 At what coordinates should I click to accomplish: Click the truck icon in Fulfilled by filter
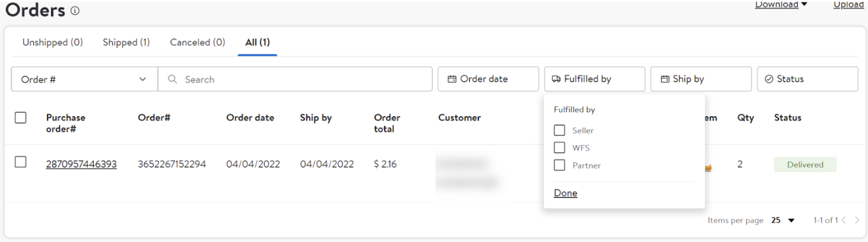tap(556, 79)
